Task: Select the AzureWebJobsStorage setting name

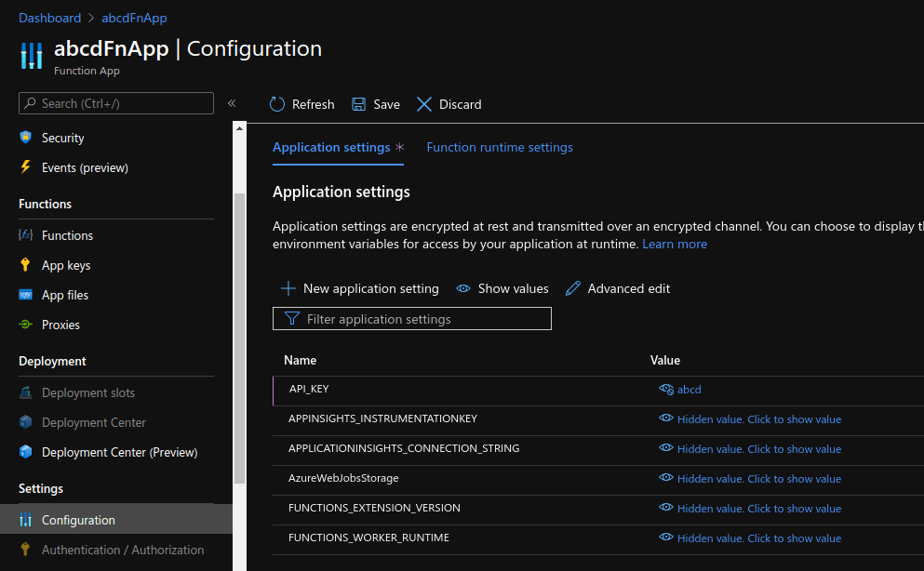Action: (343, 478)
